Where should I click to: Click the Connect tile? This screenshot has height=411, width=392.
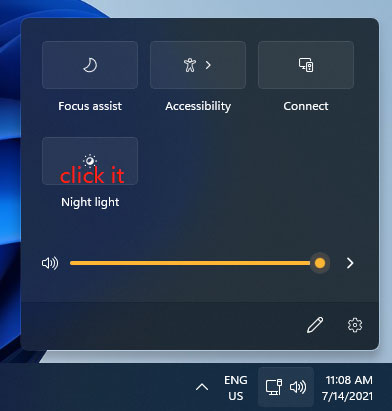click(306, 65)
